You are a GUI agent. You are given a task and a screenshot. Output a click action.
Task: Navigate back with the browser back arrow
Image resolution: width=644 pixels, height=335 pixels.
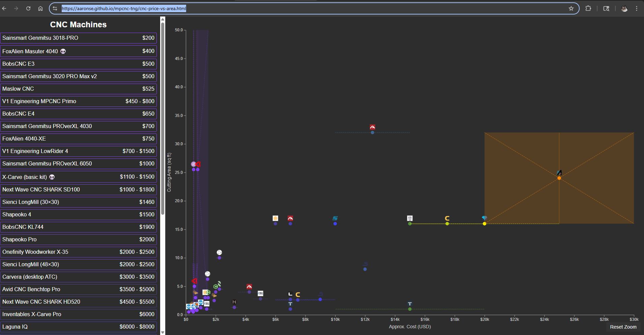[x=4, y=8]
